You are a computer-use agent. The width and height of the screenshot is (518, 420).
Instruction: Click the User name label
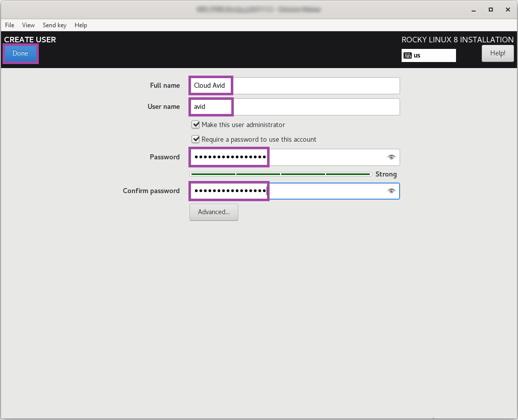pyautogui.click(x=164, y=107)
